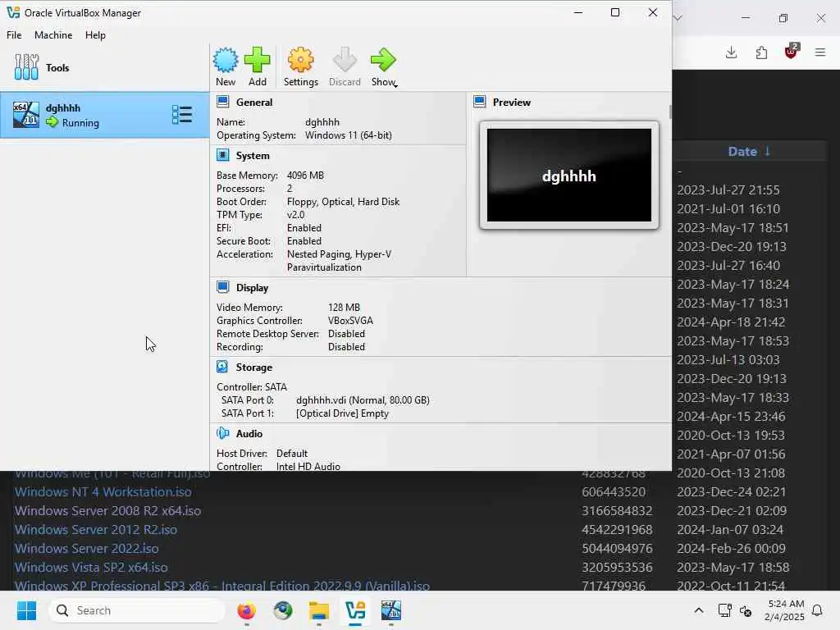Click the New virtual machine icon
The height and width of the screenshot is (630, 840).
226,60
